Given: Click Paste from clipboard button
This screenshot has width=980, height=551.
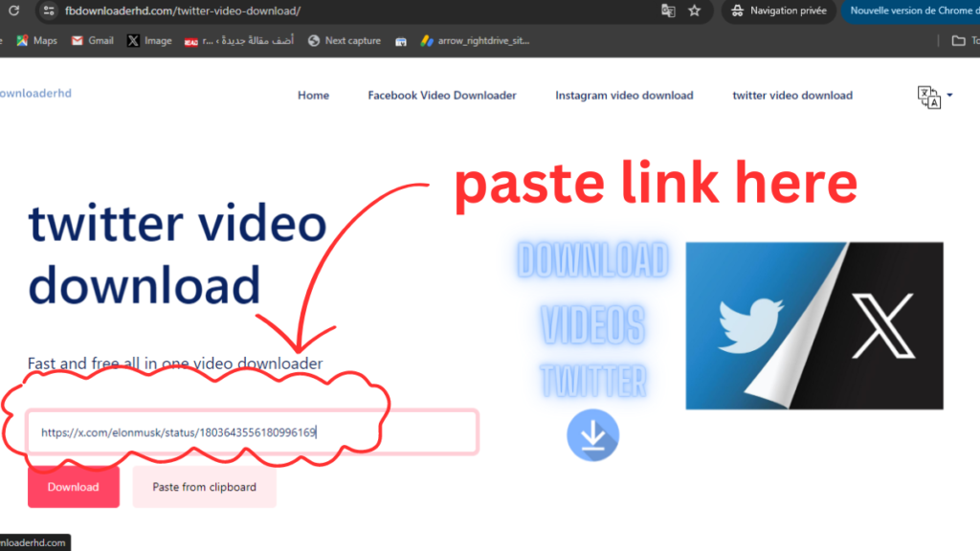Looking at the screenshot, I should [x=205, y=487].
